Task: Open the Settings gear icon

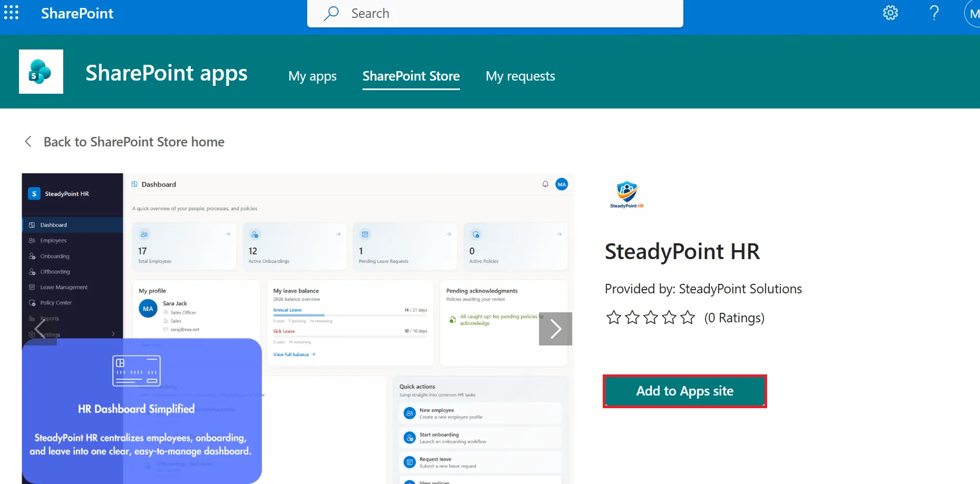Action: pyautogui.click(x=890, y=13)
